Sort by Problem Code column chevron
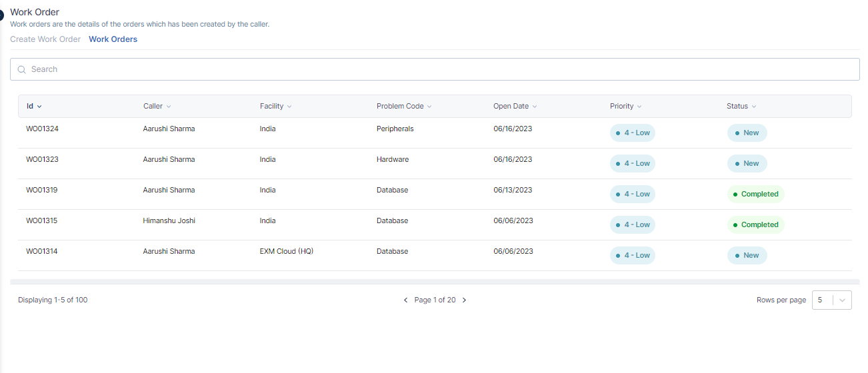The height and width of the screenshot is (373, 868). [429, 107]
